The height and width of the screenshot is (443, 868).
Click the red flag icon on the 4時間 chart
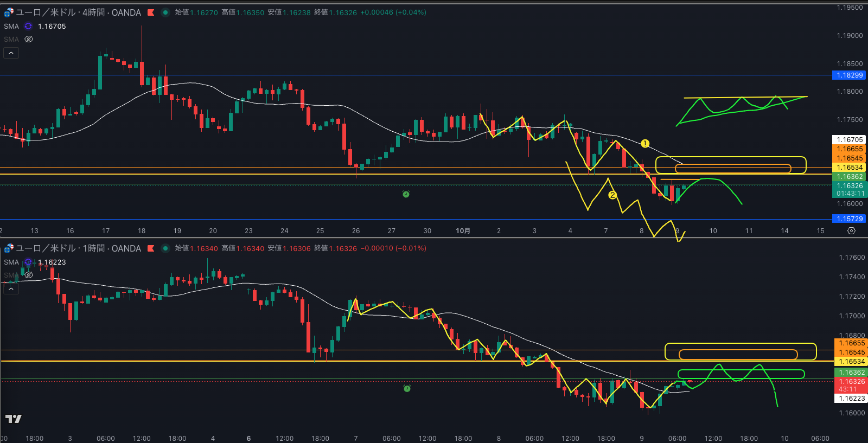[x=151, y=12]
